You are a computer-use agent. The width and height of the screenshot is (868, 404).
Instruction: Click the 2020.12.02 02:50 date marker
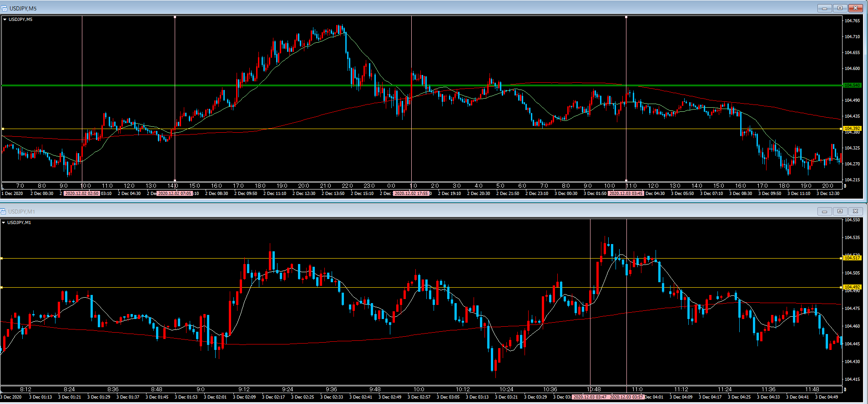[x=81, y=194]
